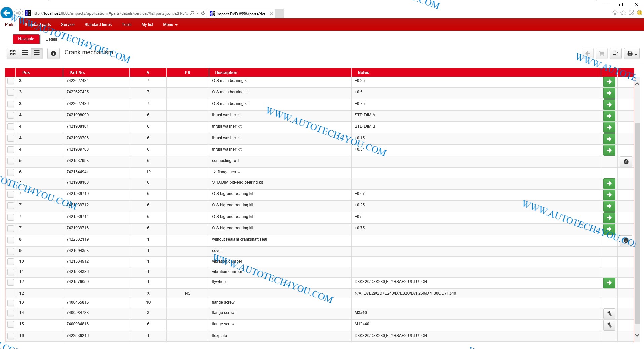Click the info icon beside Crank mechanism

[x=53, y=53]
